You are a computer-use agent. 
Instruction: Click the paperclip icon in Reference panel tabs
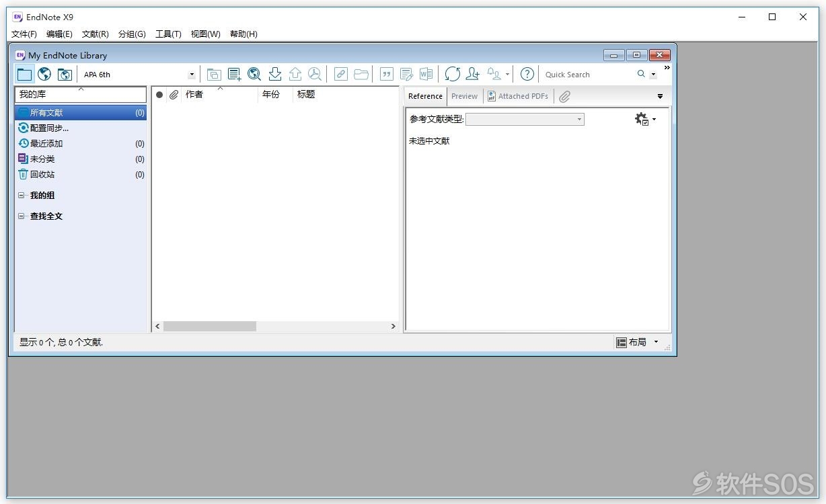coord(565,96)
